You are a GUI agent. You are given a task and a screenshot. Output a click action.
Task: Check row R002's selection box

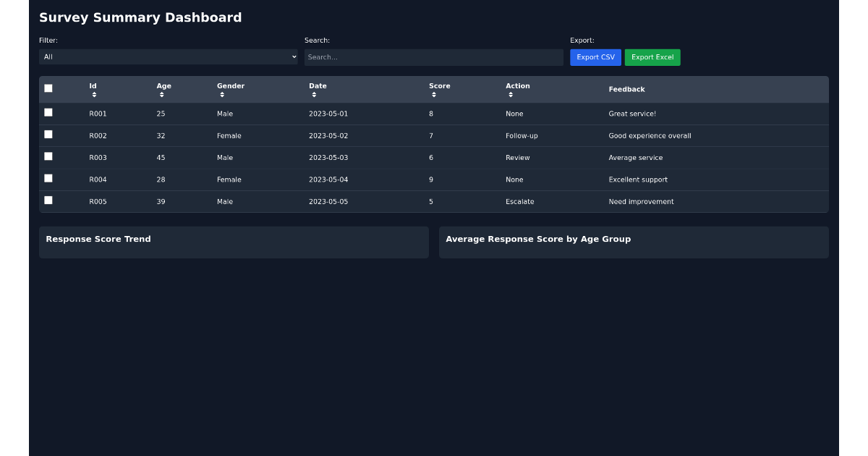(48, 133)
